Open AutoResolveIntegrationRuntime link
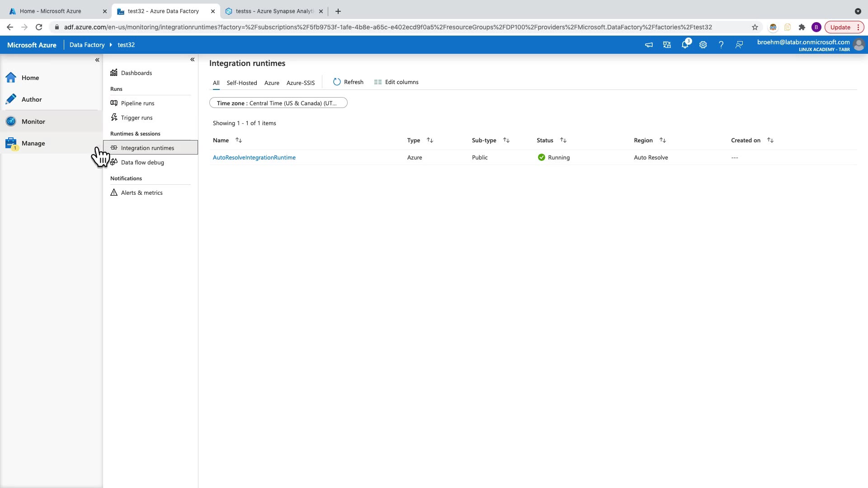 pyautogui.click(x=254, y=157)
